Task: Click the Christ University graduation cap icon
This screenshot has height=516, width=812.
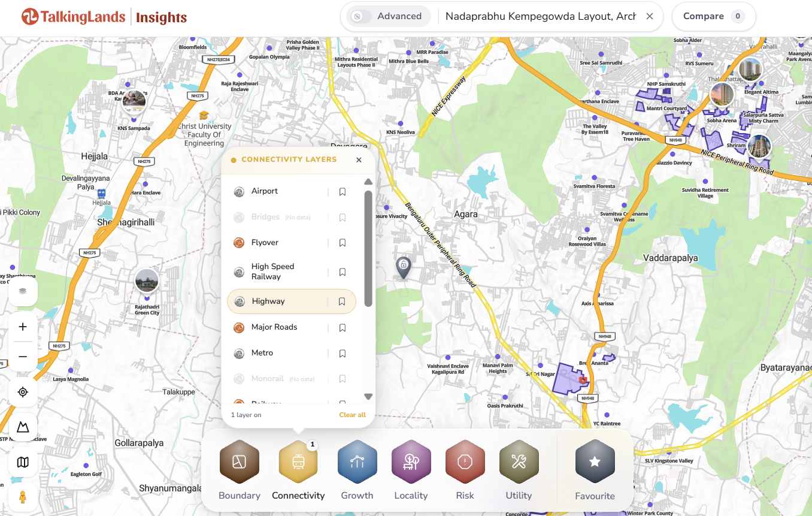Action: point(204,115)
